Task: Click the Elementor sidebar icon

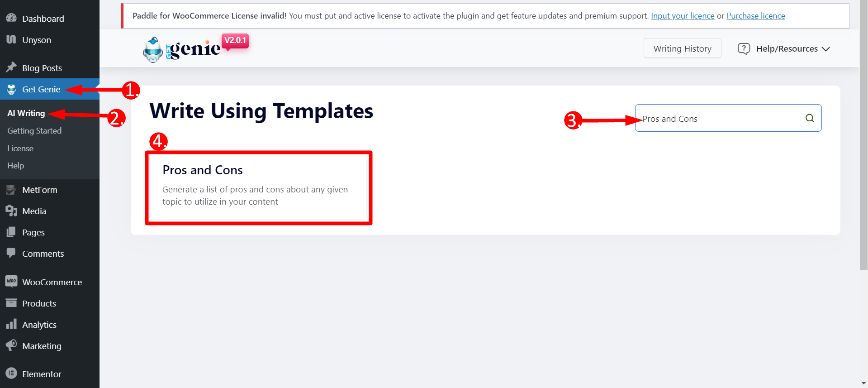Action: click(x=11, y=374)
